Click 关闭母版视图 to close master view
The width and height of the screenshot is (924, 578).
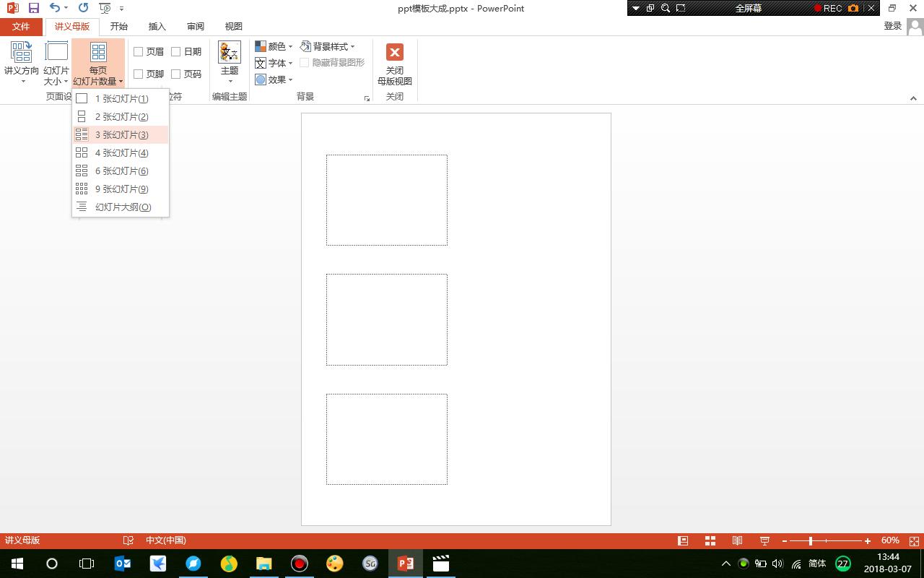click(394, 63)
